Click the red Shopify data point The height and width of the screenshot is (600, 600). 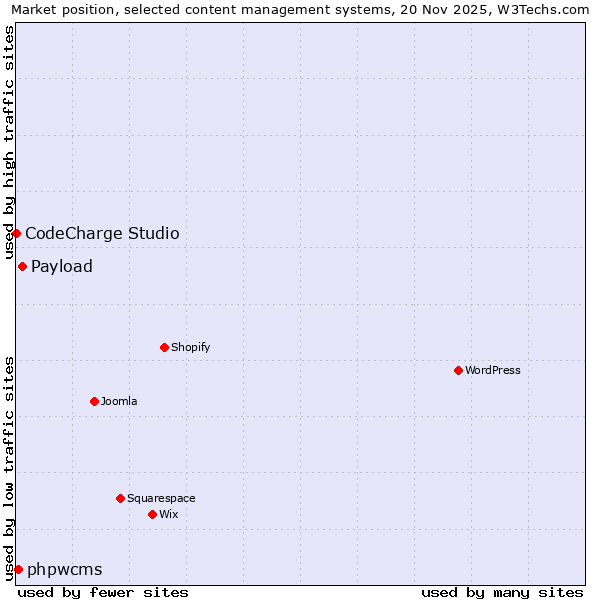click(x=165, y=347)
